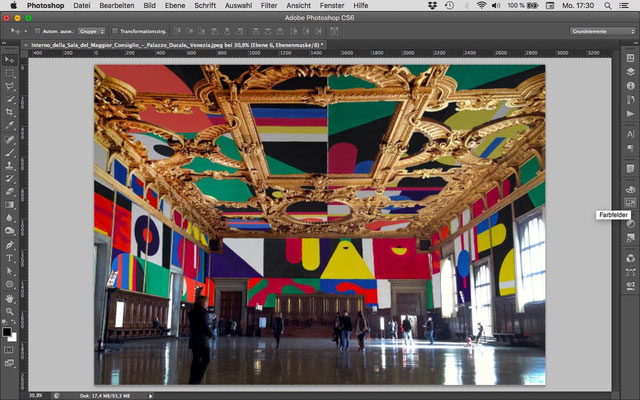Select the Zoom tool
640x400 pixels.
click(9, 312)
